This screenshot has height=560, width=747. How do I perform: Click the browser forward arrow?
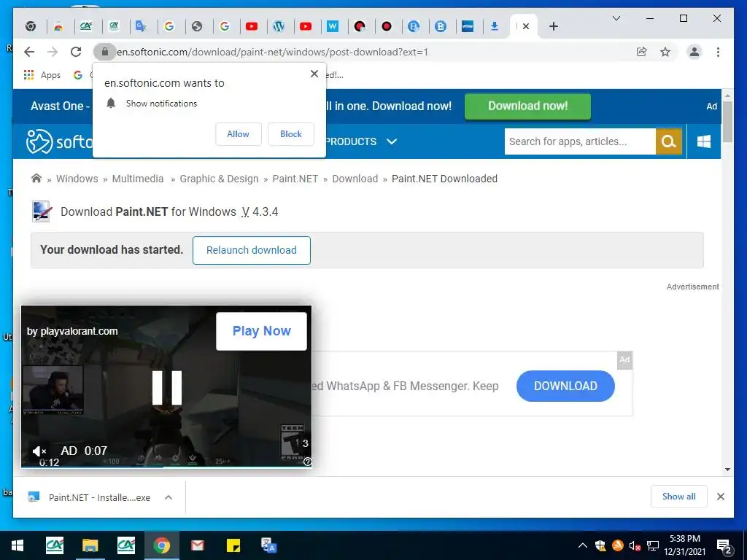(53, 52)
